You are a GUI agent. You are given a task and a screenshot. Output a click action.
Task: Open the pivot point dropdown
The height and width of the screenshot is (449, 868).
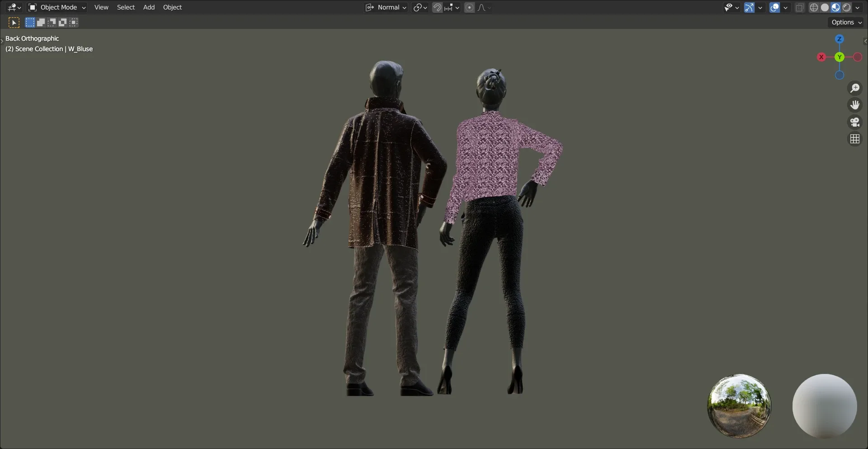tap(420, 7)
